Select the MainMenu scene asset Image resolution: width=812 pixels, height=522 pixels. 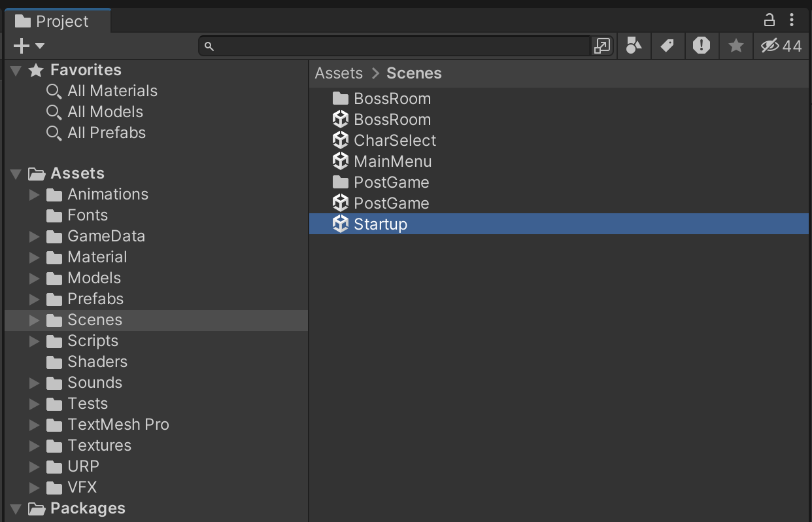click(392, 162)
